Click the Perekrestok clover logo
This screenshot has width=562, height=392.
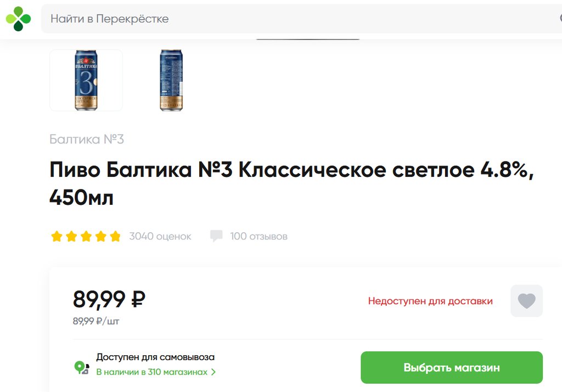pos(18,19)
